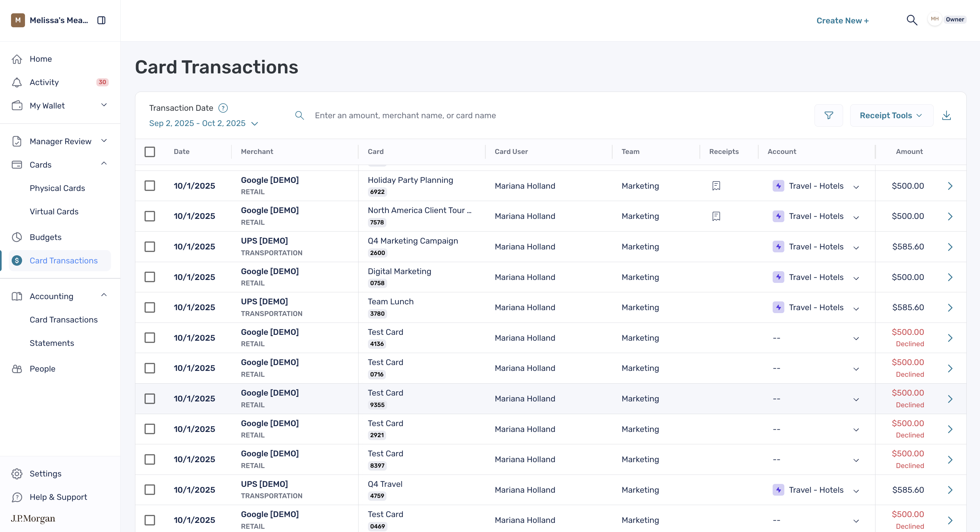Open details arrow for Test Card 4136
The image size is (980, 532).
(x=950, y=338)
